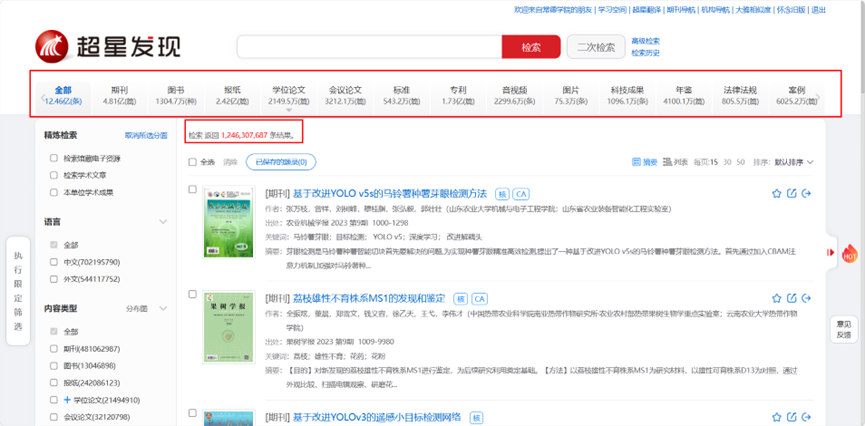
Task: Switch to the 专利 category tab
Action: coord(457,94)
